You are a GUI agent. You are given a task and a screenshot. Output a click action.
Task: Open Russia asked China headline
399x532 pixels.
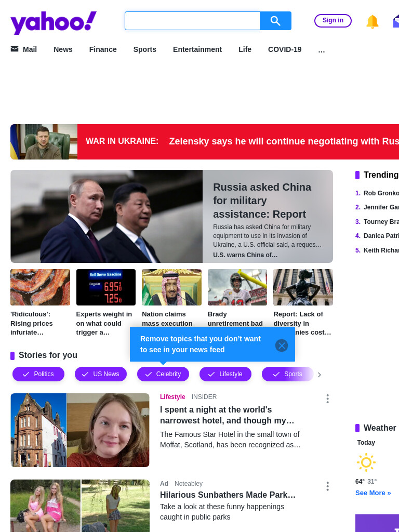click(262, 201)
